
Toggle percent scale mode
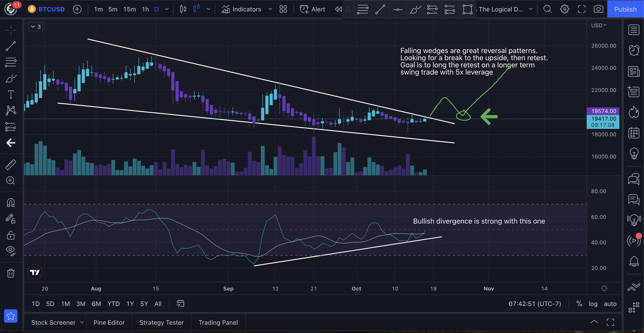click(x=579, y=303)
